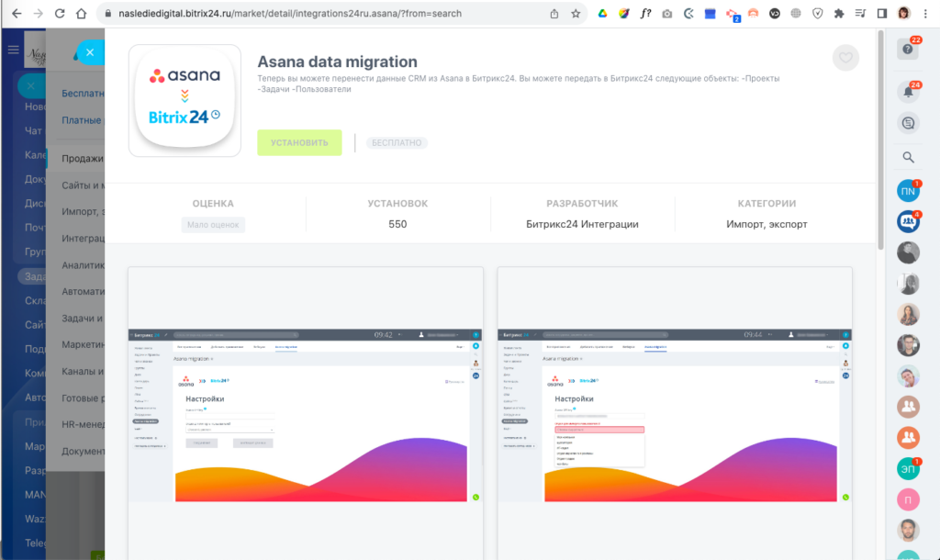Open notifications bell in right sidebar
Image resolution: width=940 pixels, height=560 pixels.
(909, 92)
